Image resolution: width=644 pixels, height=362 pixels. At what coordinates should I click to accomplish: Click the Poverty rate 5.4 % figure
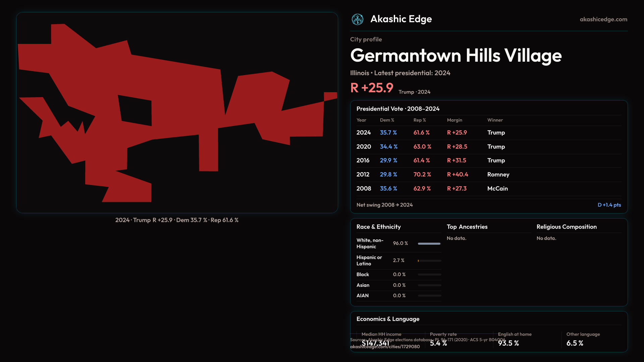(x=438, y=343)
